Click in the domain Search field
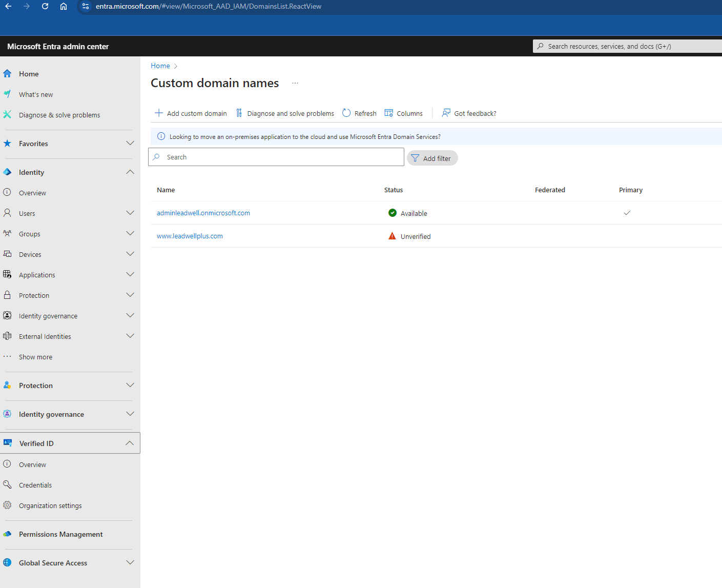Image resolution: width=722 pixels, height=588 pixels. pyautogui.click(x=276, y=157)
